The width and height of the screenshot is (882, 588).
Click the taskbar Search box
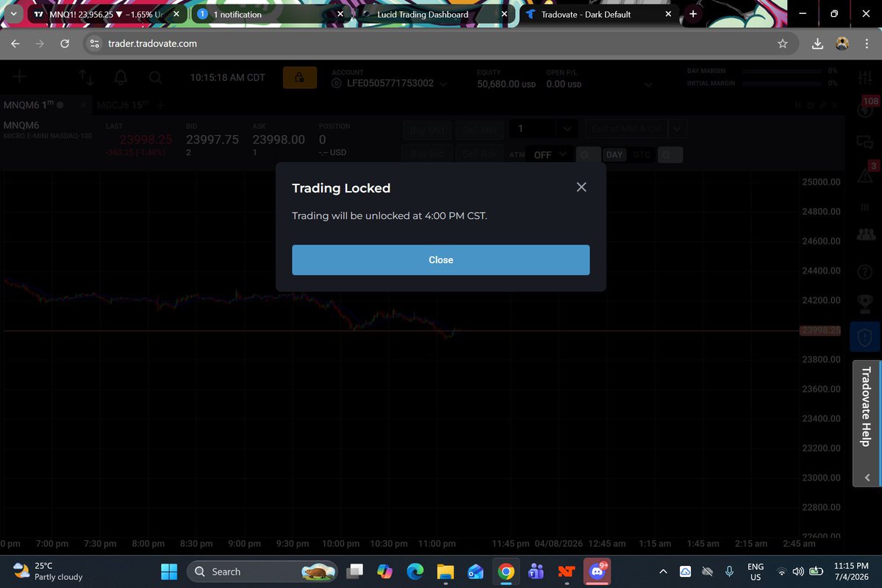pyautogui.click(x=262, y=572)
